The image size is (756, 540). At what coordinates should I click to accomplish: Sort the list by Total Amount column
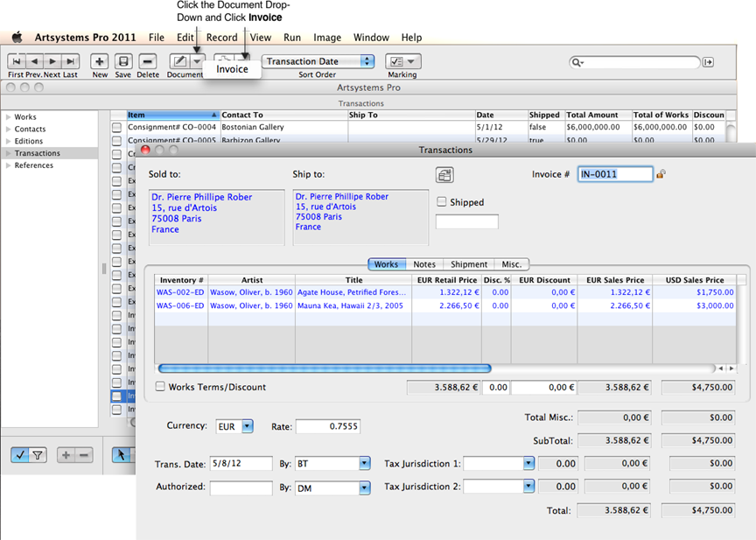coord(598,115)
